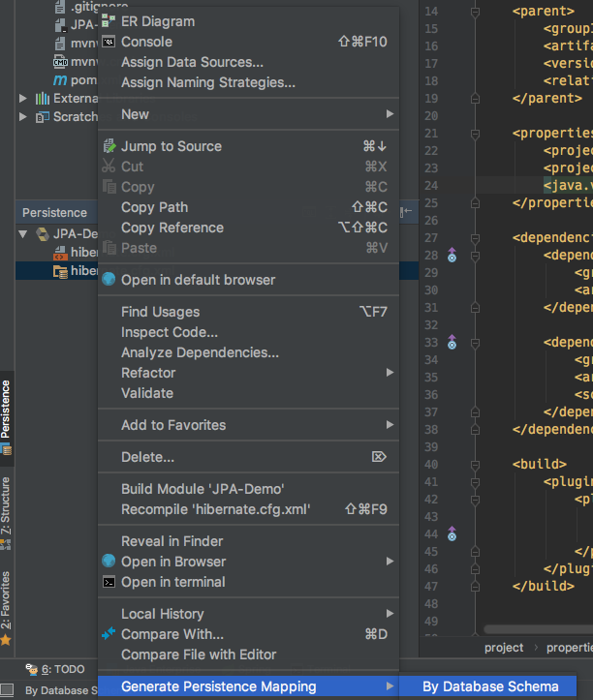This screenshot has width=593, height=700.
Task: Click Assign Data Sources... menu item
Action: pyautogui.click(x=192, y=62)
